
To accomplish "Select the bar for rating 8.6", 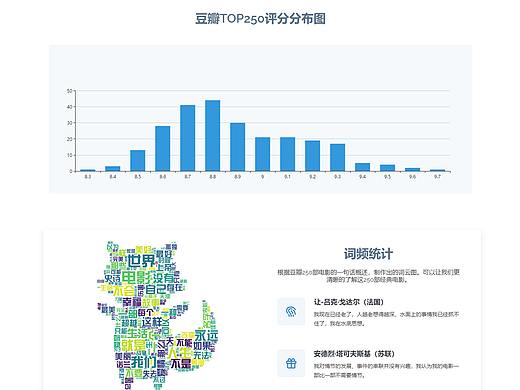I will [x=163, y=149].
